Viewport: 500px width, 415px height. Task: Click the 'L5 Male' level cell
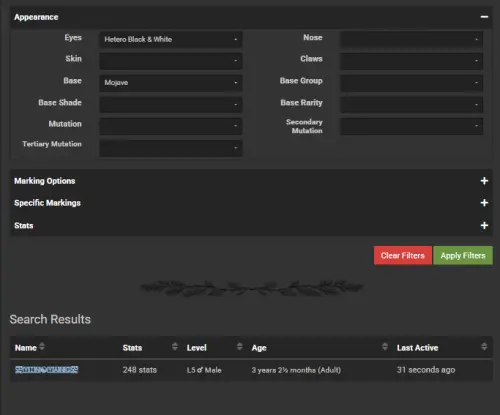pos(204,370)
